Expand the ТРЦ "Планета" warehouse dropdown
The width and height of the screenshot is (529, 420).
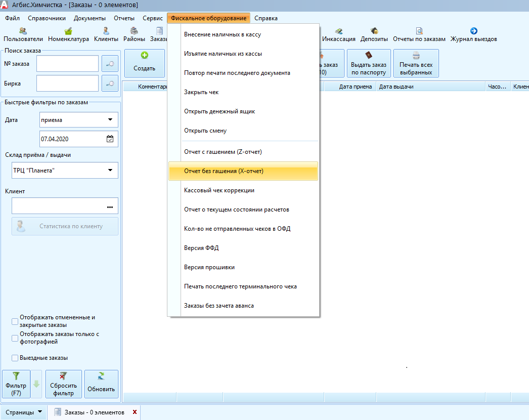[x=110, y=170]
